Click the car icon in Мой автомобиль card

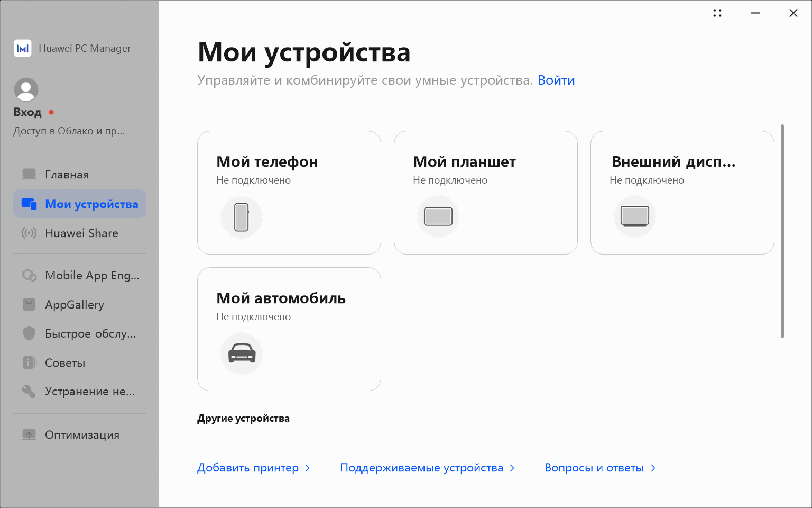[242, 353]
